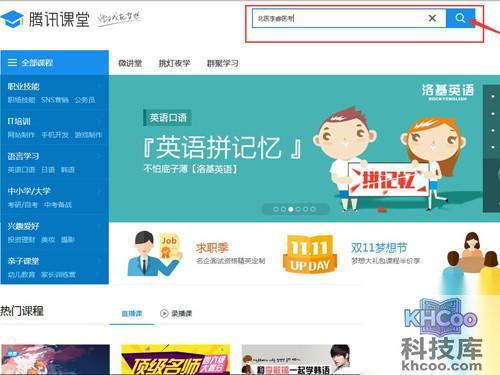Open the 英语拼记忆 banner title
Viewport: 500px width, 375px height.
pyautogui.click(x=223, y=147)
